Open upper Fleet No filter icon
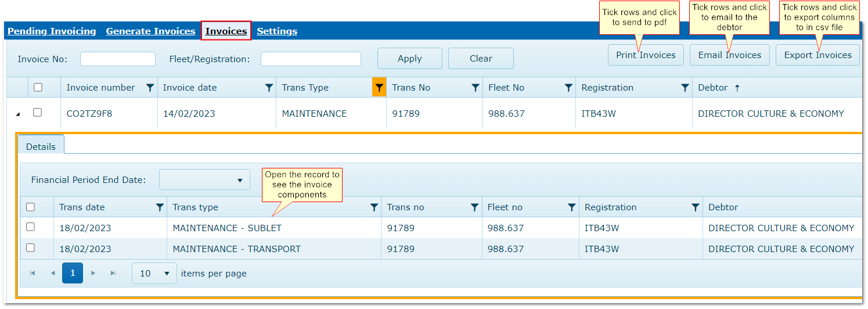The width and height of the screenshot is (868, 309). (568, 88)
